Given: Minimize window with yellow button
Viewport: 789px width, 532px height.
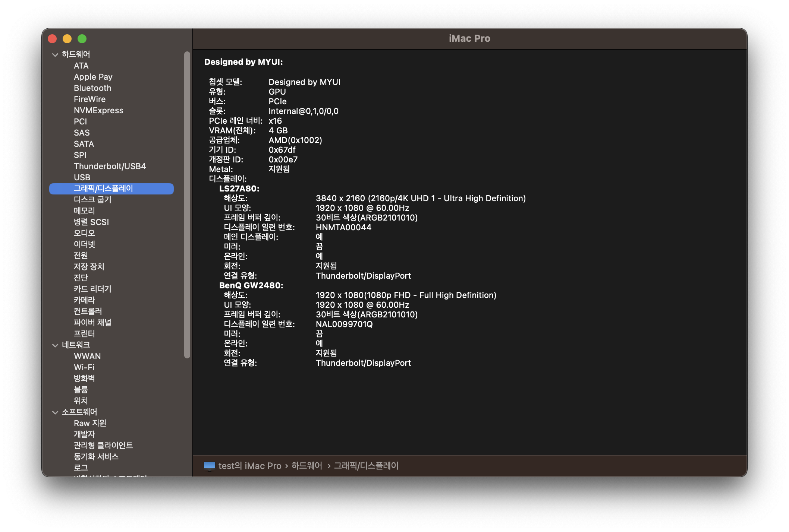Looking at the screenshot, I should (67, 39).
